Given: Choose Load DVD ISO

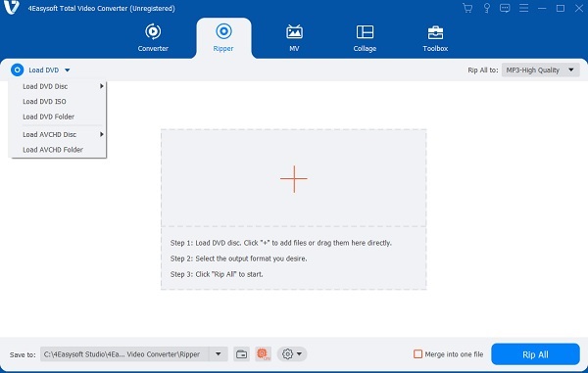Looking at the screenshot, I should pyautogui.click(x=58, y=102).
